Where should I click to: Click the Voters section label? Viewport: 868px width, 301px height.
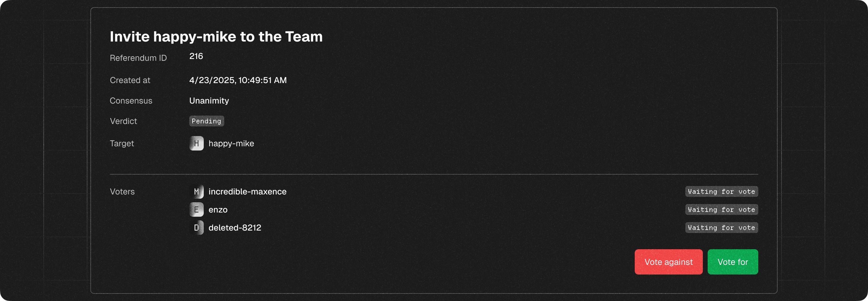(x=122, y=191)
